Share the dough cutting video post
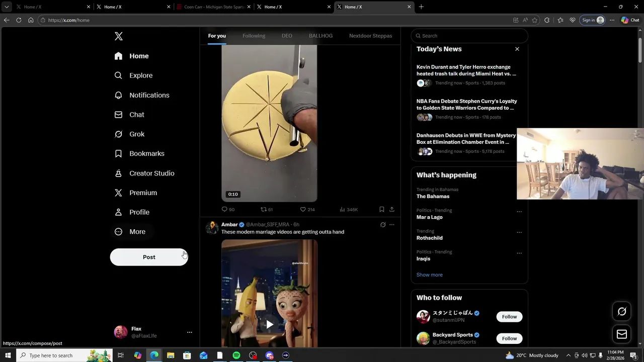The width and height of the screenshot is (644, 362). pos(392,209)
